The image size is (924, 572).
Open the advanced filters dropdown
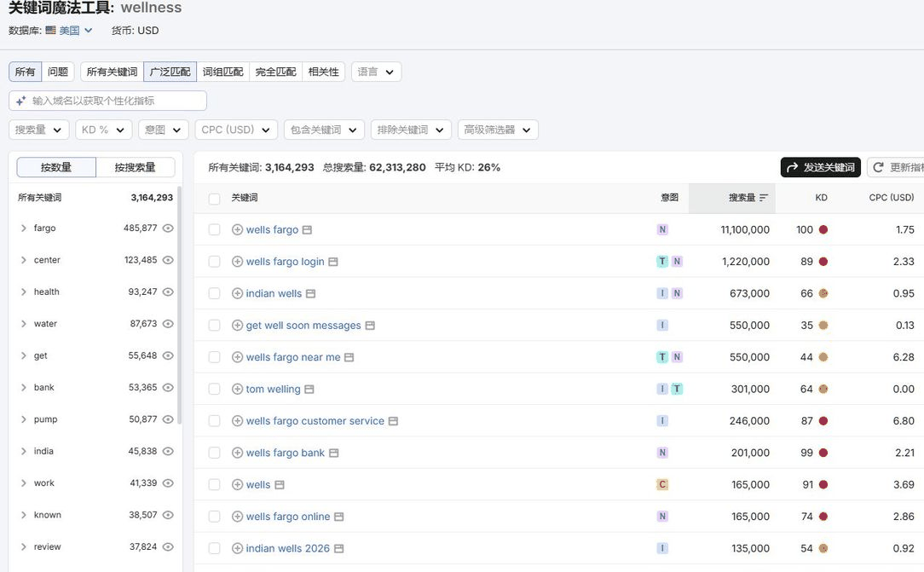pos(498,130)
